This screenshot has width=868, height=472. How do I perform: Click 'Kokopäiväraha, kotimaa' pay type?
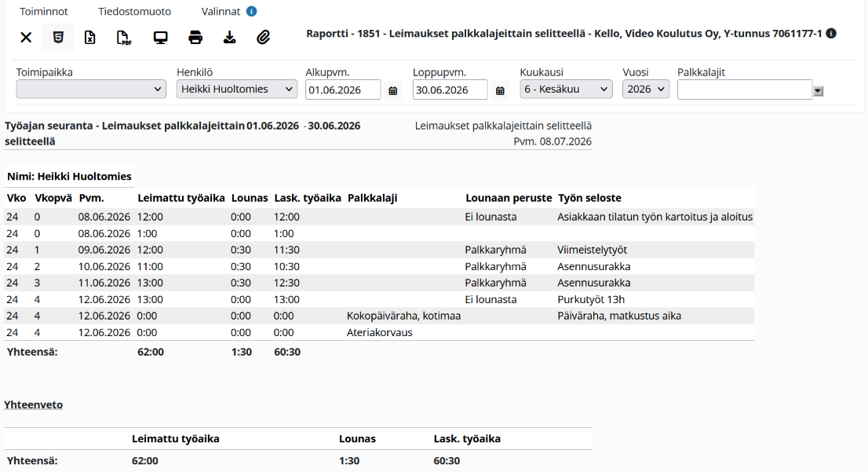403,316
